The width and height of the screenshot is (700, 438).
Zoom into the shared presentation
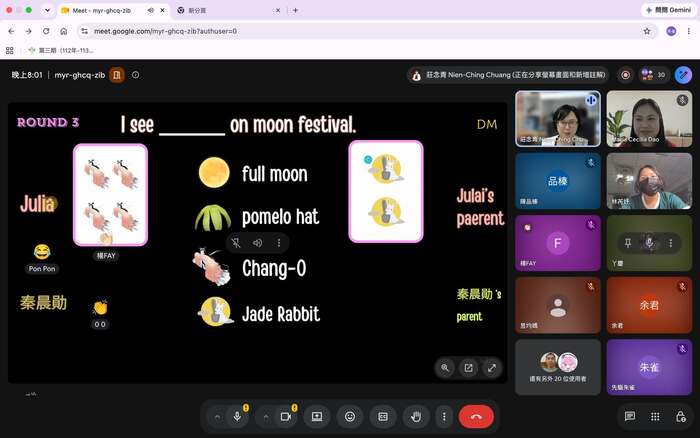445,368
